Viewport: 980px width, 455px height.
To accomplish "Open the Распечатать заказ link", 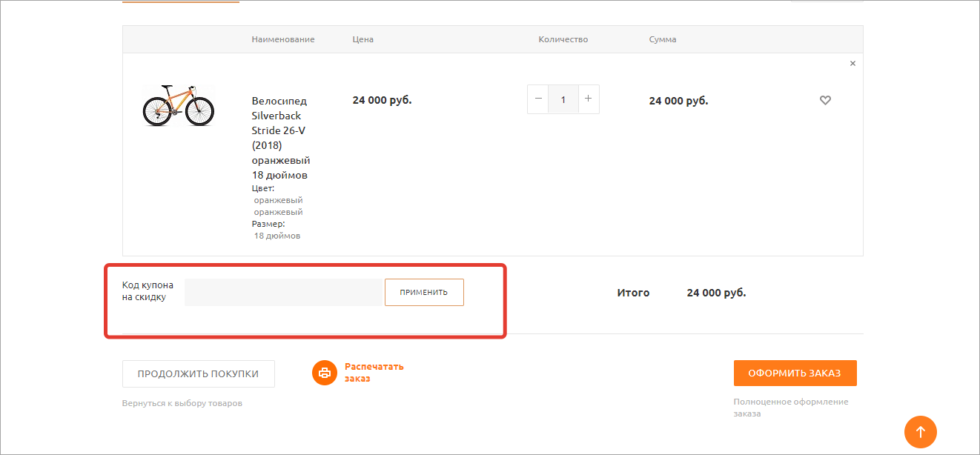I will [x=374, y=373].
